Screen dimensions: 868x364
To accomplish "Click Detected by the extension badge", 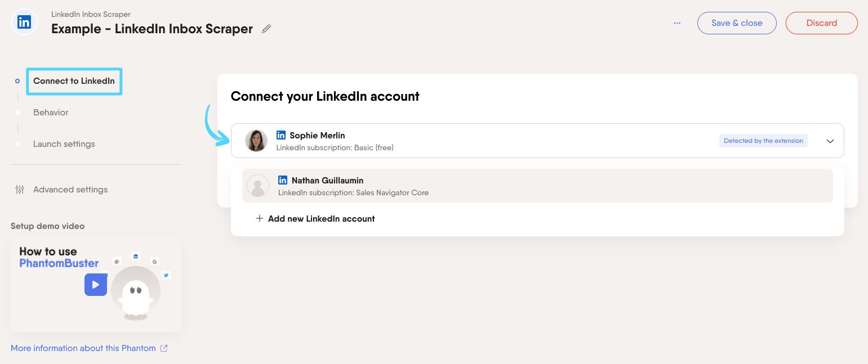I will pyautogui.click(x=763, y=141).
